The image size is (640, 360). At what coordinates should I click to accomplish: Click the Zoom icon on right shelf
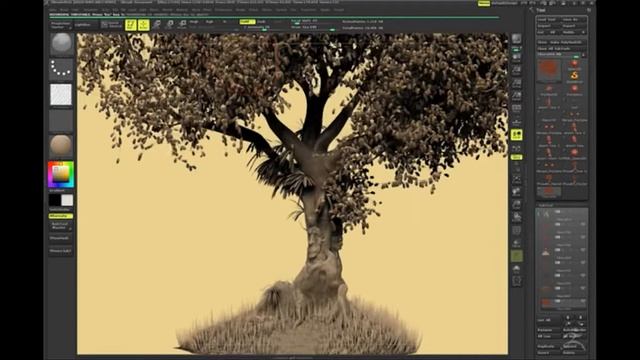pos(517,70)
